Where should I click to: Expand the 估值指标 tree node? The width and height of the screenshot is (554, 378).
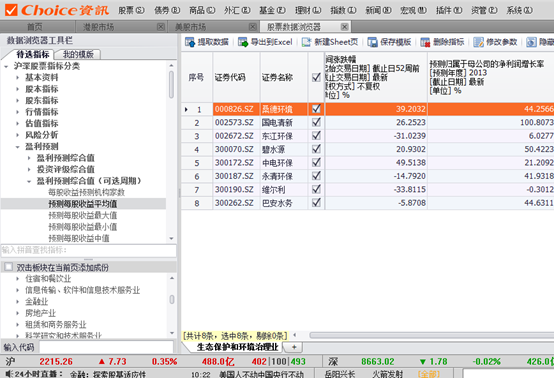18,124
